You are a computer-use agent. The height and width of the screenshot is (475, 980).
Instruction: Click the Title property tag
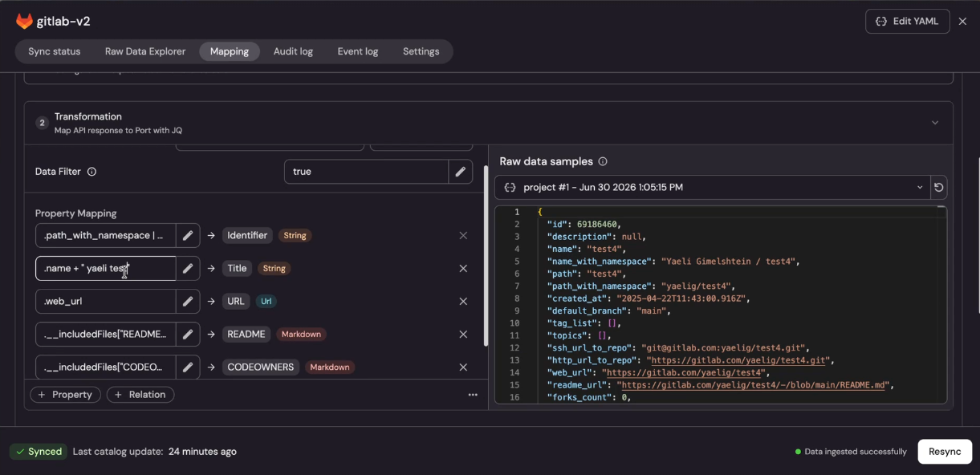point(237,269)
